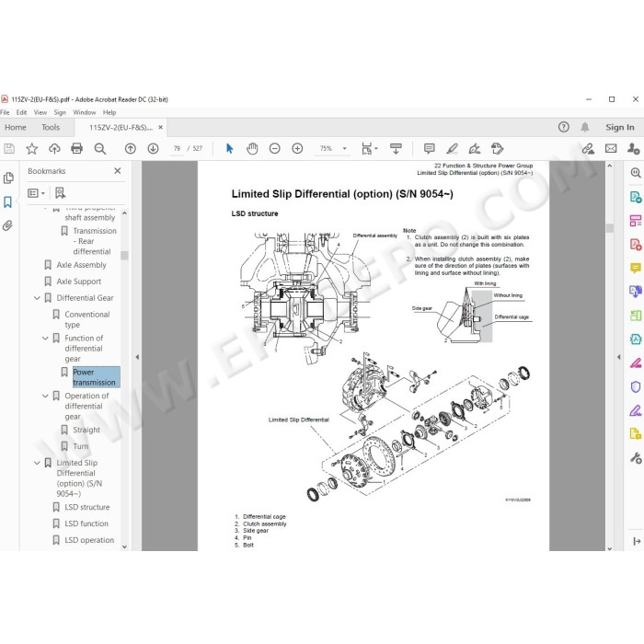
Task: Open the attachments paperclip panel
Action: point(7,225)
